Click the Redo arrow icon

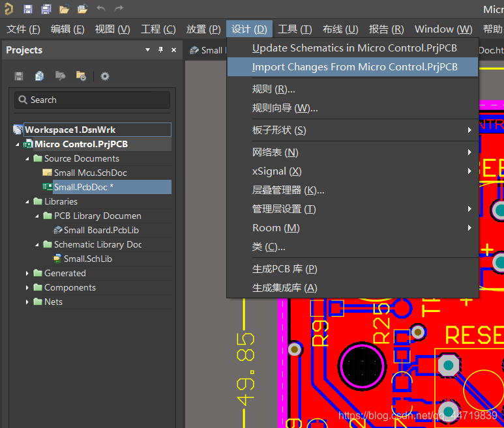119,8
